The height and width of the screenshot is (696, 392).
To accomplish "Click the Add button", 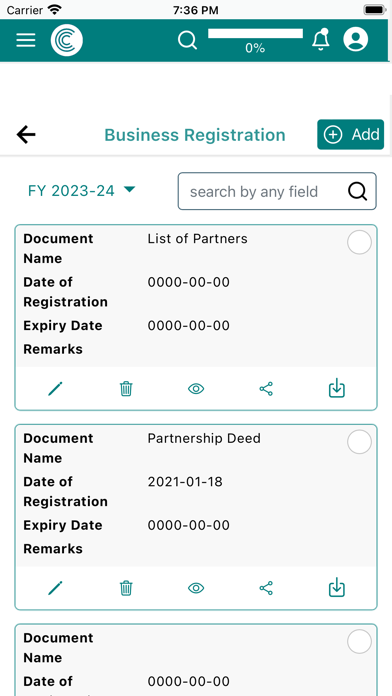I will (350, 134).
